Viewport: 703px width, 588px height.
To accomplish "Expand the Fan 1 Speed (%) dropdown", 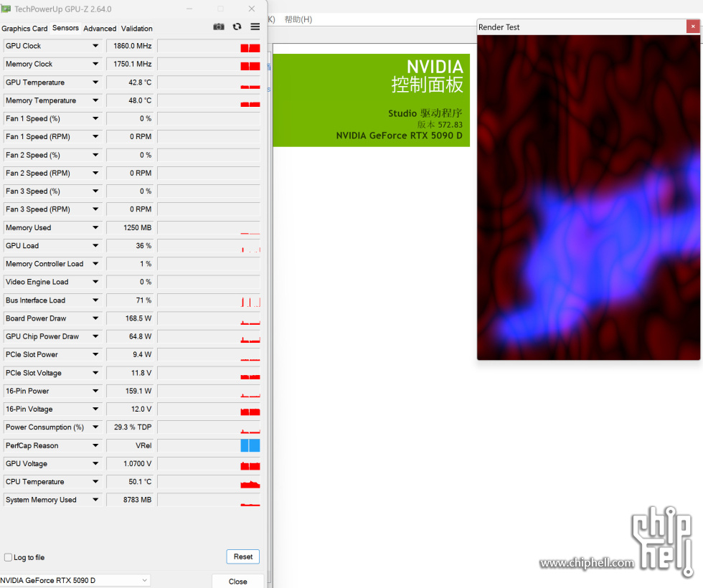I will pos(95,119).
